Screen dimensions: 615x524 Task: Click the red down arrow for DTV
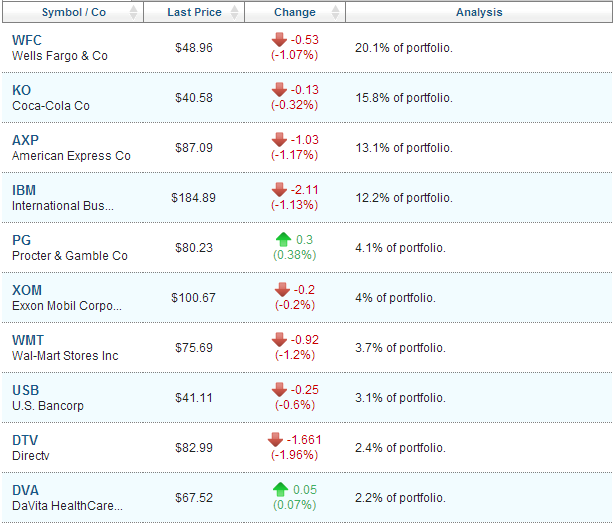point(275,440)
